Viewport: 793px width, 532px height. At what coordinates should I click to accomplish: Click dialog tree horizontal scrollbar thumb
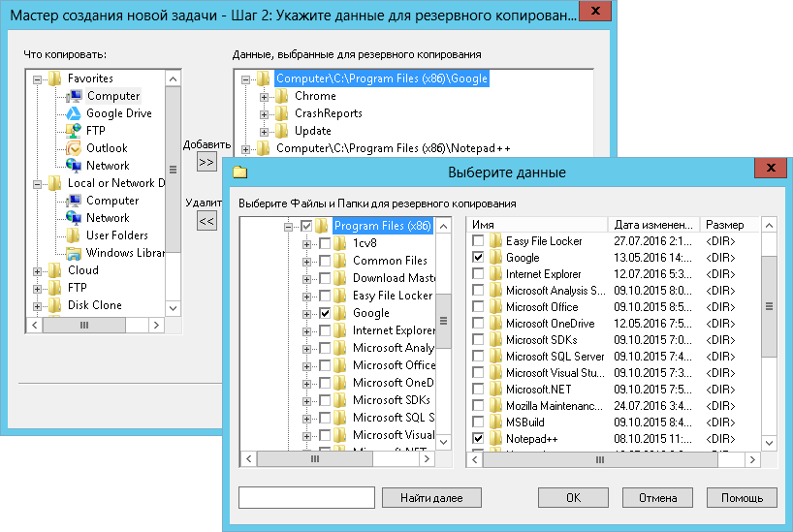[315, 459]
